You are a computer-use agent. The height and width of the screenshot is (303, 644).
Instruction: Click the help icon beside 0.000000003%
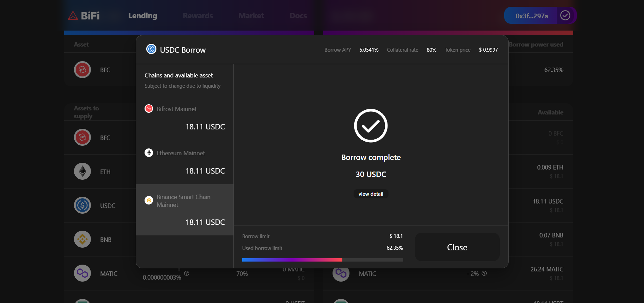(187, 273)
